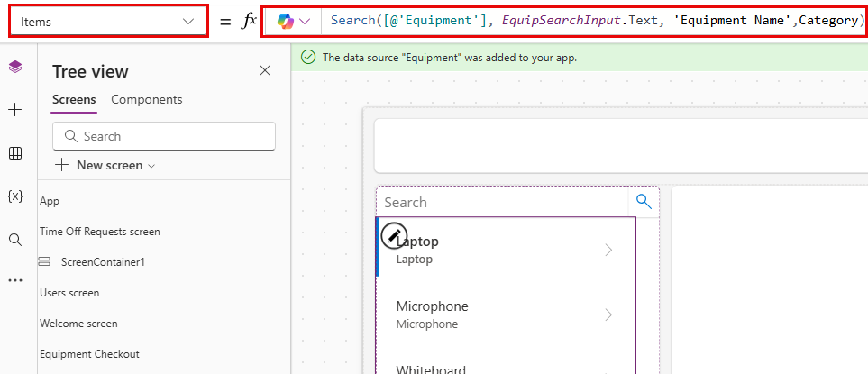The width and height of the screenshot is (868, 374).
Task: Open the Tree view layers icon in sidebar
Action: coord(15,68)
